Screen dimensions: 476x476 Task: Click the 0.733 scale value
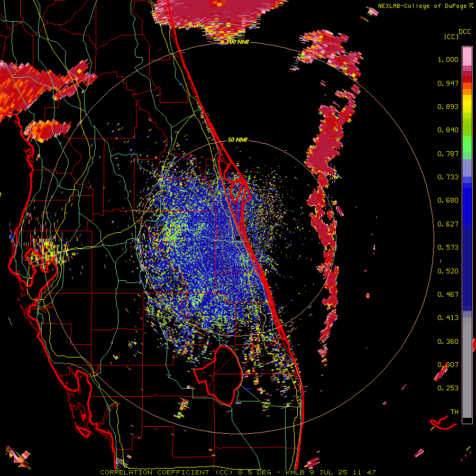pos(448,177)
